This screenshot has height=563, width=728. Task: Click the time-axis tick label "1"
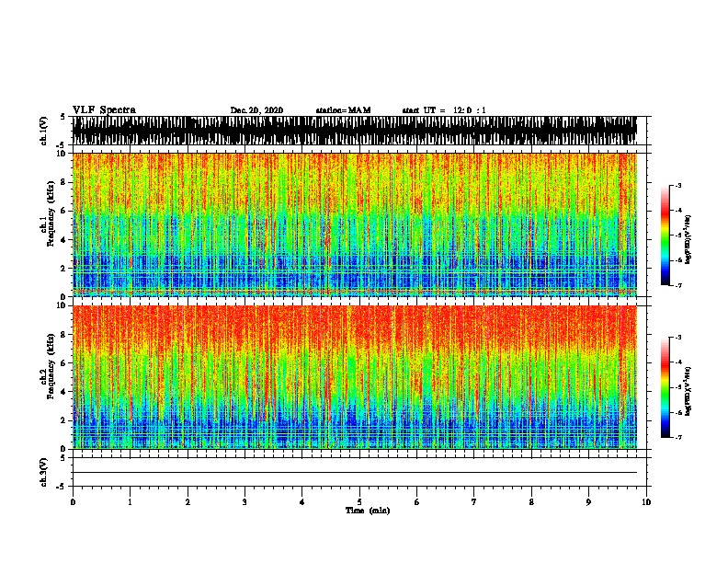pos(130,502)
